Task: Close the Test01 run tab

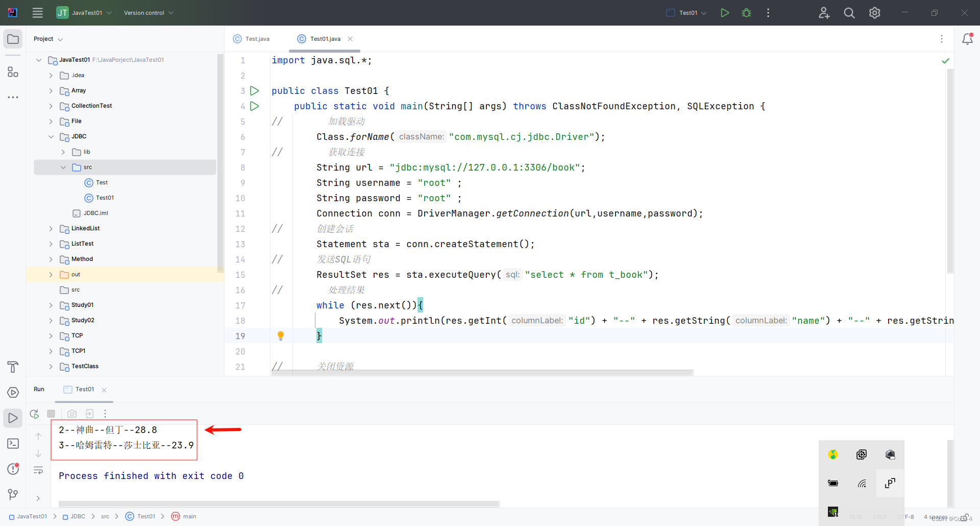Action: 104,390
